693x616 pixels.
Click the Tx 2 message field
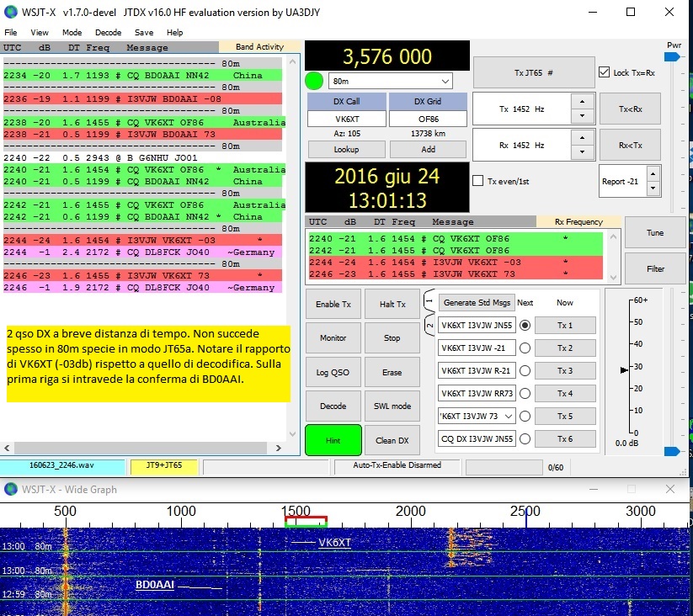[x=477, y=348]
